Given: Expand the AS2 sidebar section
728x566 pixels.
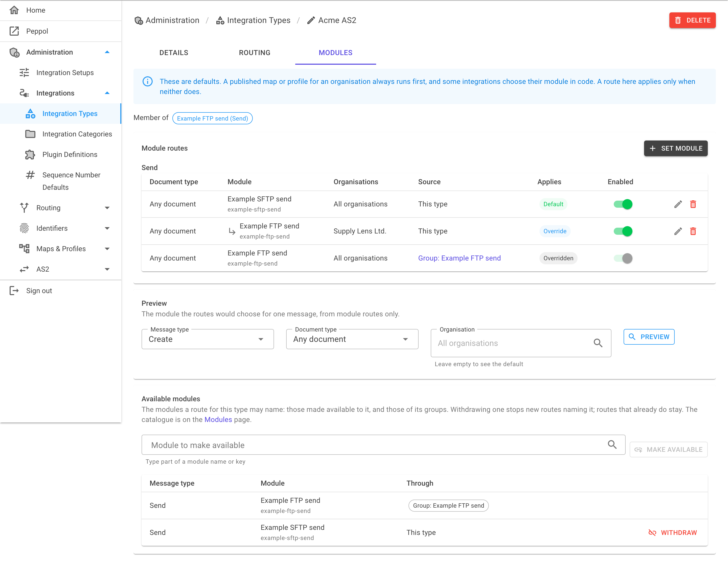Looking at the screenshot, I should (107, 269).
